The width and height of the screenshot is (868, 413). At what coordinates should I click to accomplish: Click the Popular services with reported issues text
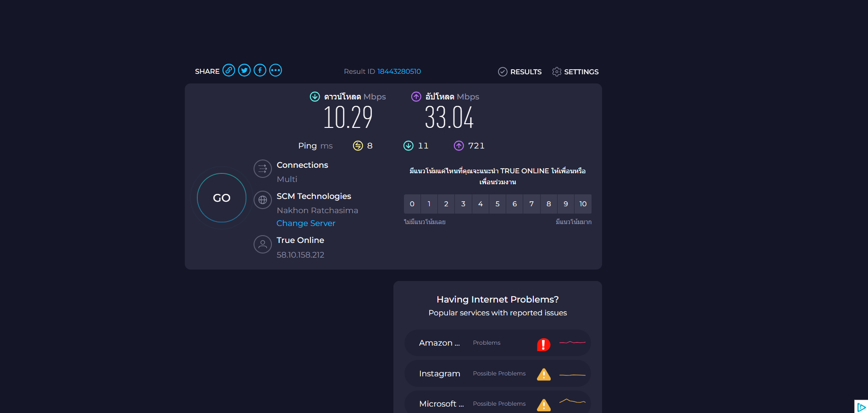[498, 313]
